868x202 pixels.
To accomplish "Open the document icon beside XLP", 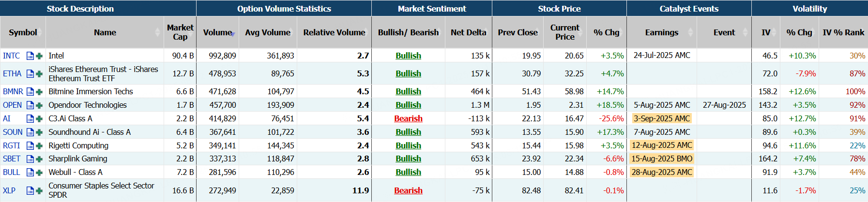I will 30,191.
